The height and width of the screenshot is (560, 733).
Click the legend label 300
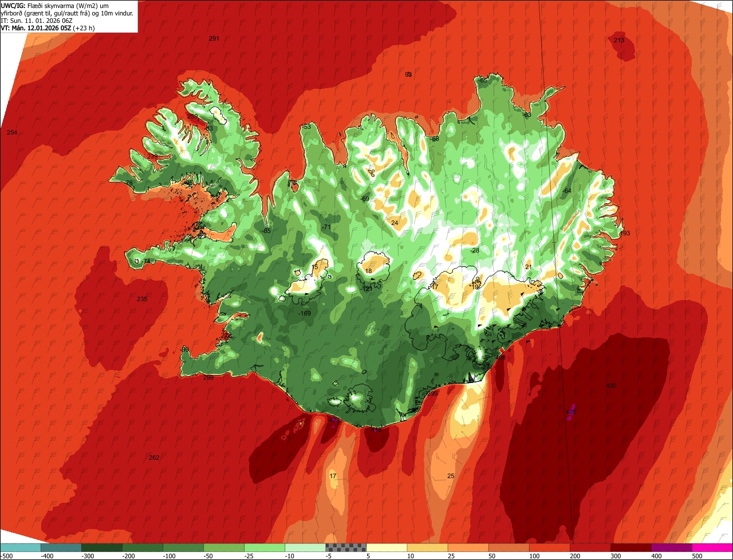click(x=616, y=555)
